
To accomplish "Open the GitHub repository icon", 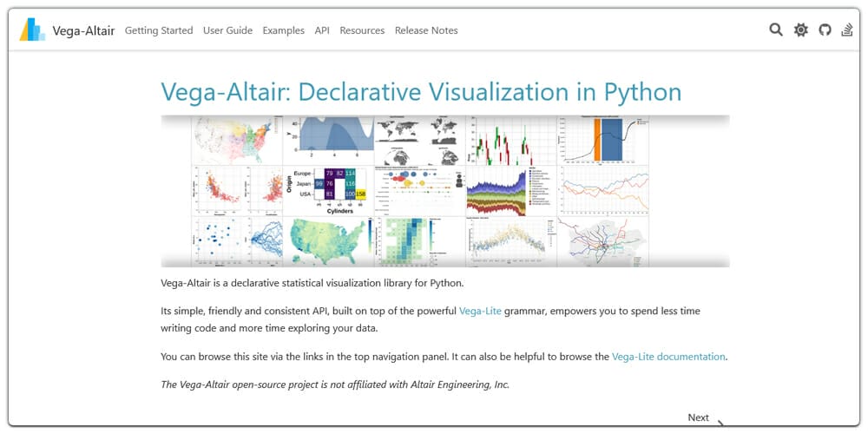I will [825, 30].
